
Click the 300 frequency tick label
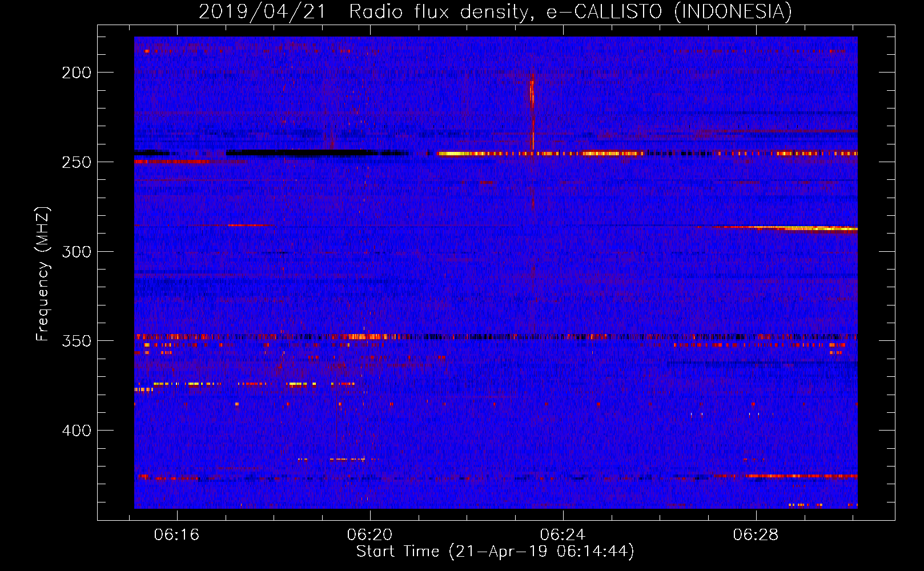(77, 251)
